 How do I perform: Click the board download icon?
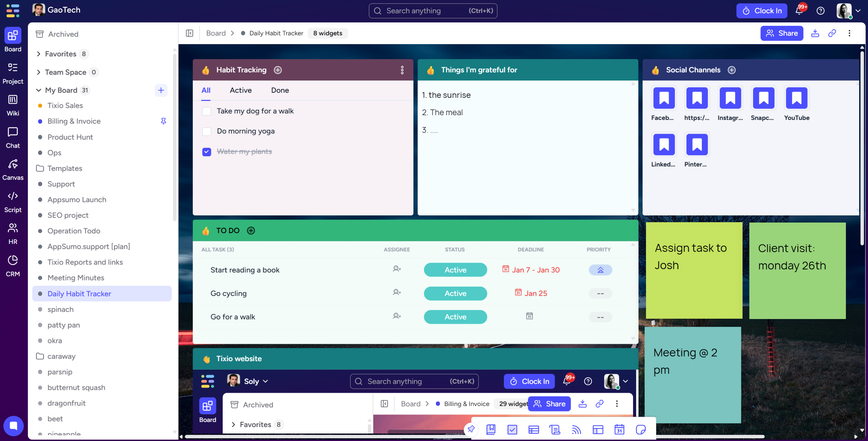pyautogui.click(x=815, y=33)
